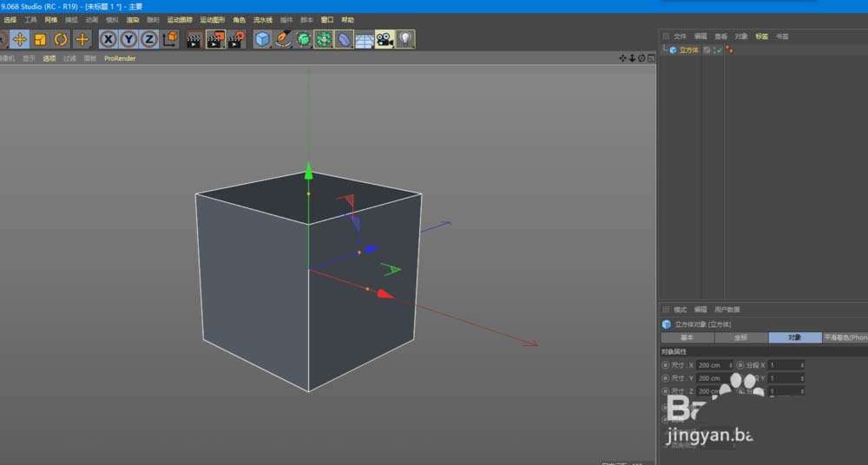Select the 立方体 object in object manager
This screenshot has height=465, width=868.
(x=688, y=50)
